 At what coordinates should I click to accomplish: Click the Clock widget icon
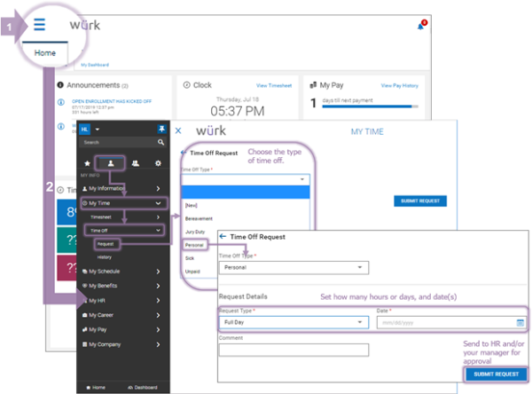coord(186,85)
